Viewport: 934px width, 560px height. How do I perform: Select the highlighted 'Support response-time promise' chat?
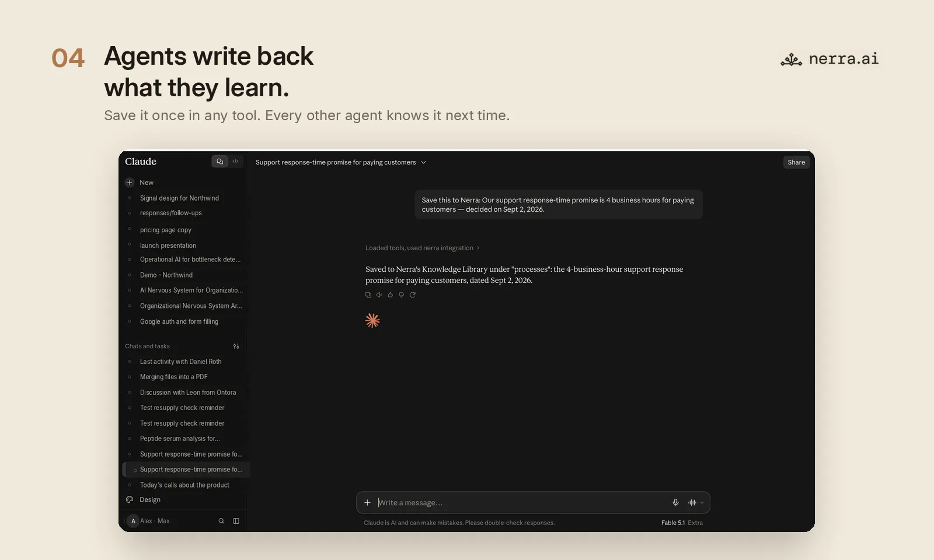pos(186,470)
